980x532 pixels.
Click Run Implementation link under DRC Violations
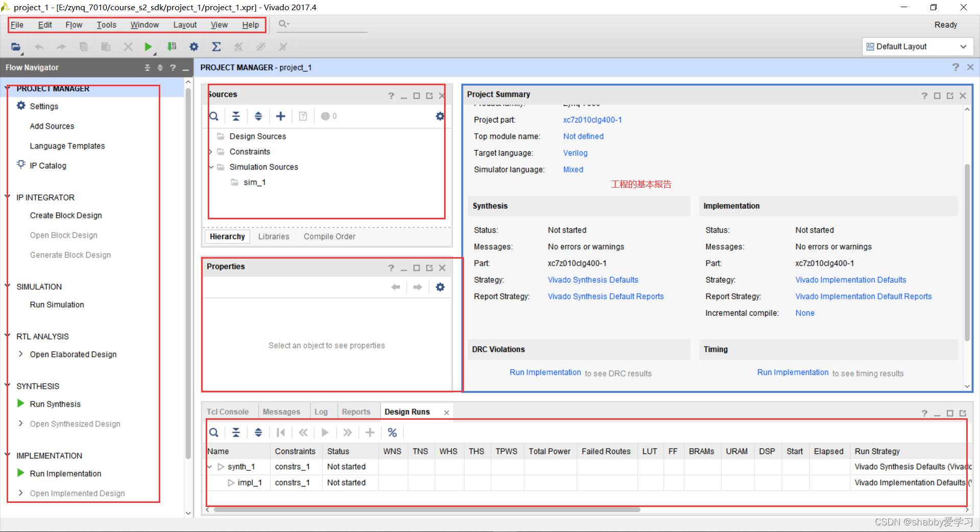(545, 372)
